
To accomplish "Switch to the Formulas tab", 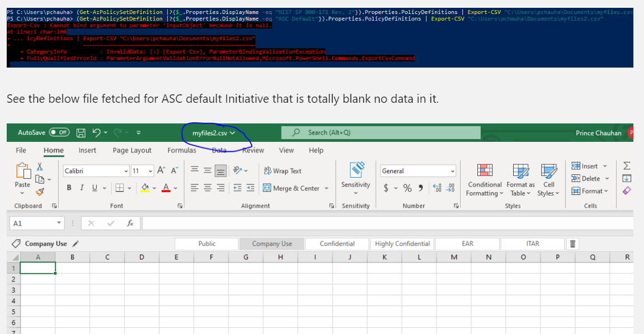I will tap(182, 150).
